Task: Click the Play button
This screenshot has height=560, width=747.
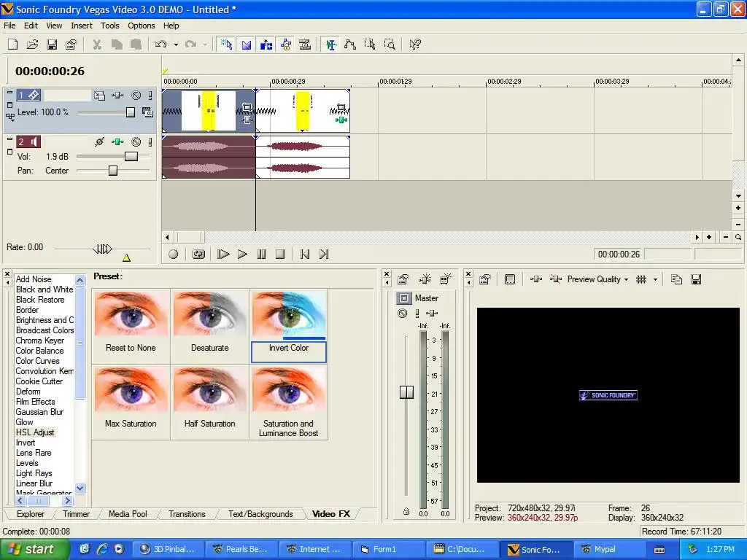Action: pos(242,254)
